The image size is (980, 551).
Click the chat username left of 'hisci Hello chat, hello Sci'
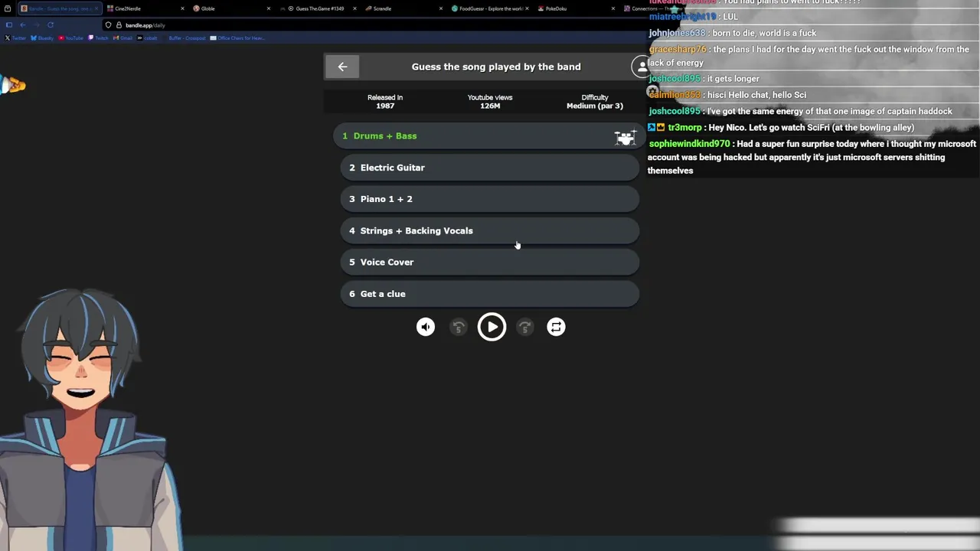click(x=675, y=95)
